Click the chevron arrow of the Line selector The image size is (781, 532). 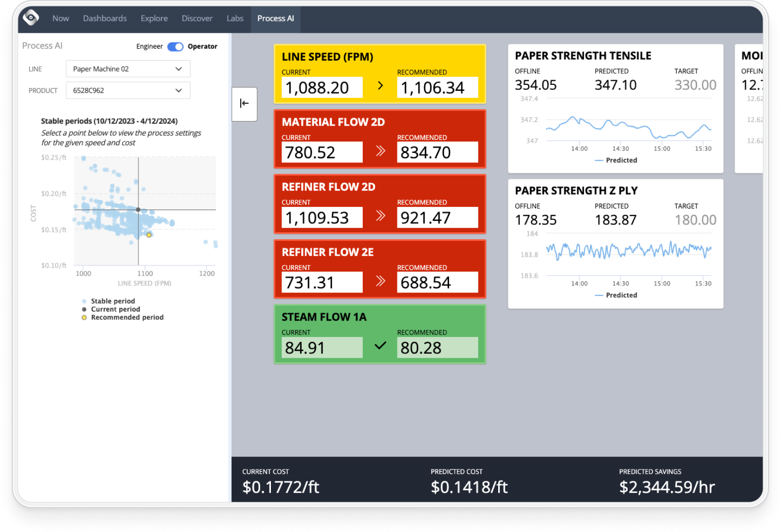(179, 69)
